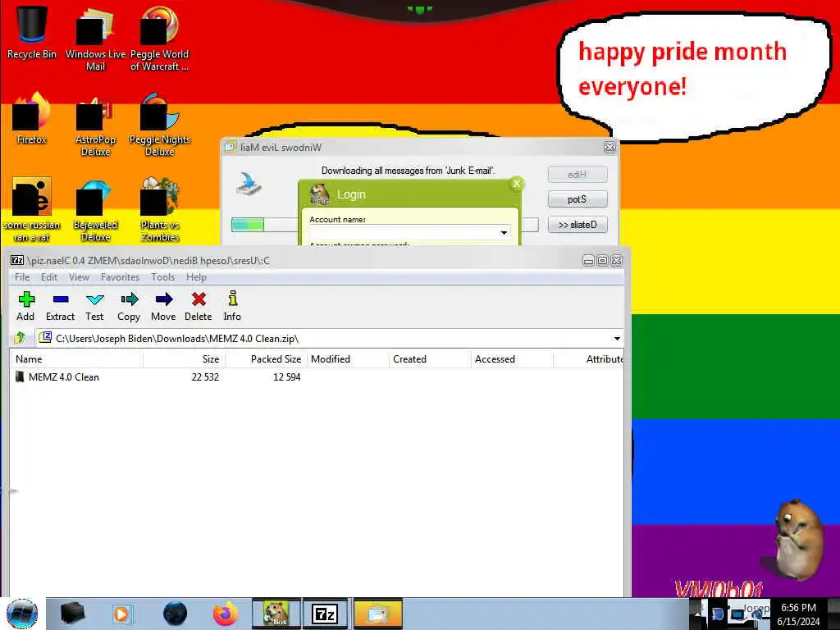Select Peggle World of Warcraft desktop icon
This screenshot has height=630, width=840.
159,39
